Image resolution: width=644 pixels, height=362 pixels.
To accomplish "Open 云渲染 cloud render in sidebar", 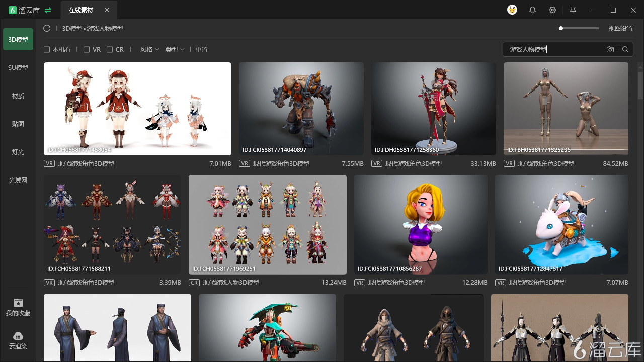I will point(18,340).
